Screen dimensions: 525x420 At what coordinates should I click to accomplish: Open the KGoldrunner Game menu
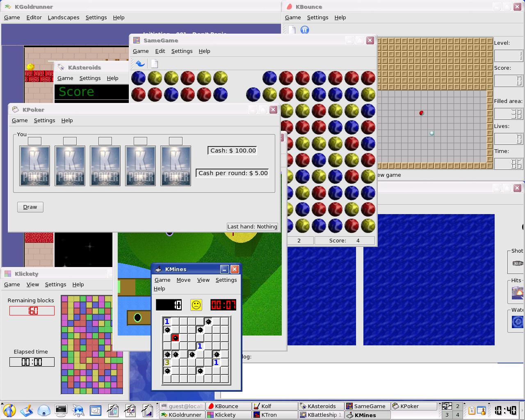click(12, 18)
